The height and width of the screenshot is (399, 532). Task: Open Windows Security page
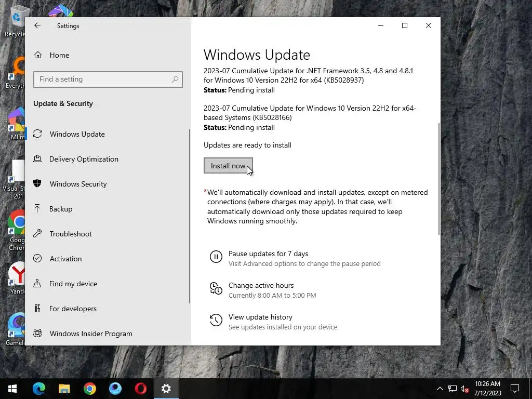[x=78, y=184]
